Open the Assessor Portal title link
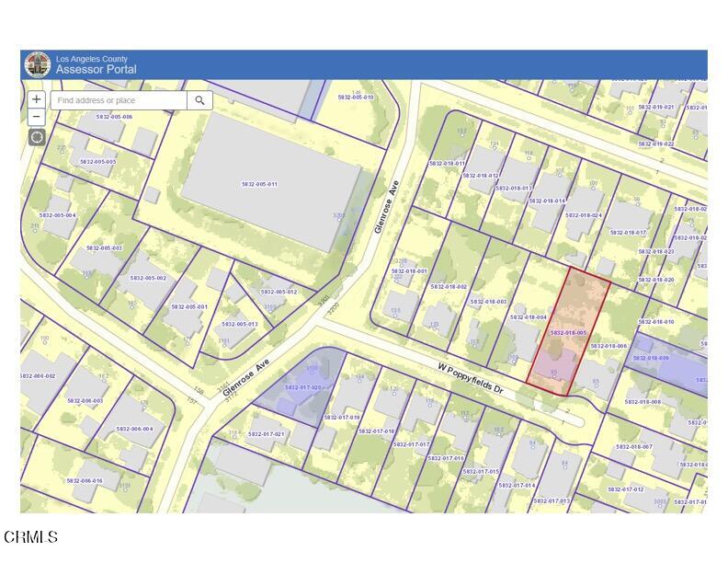 click(97, 70)
